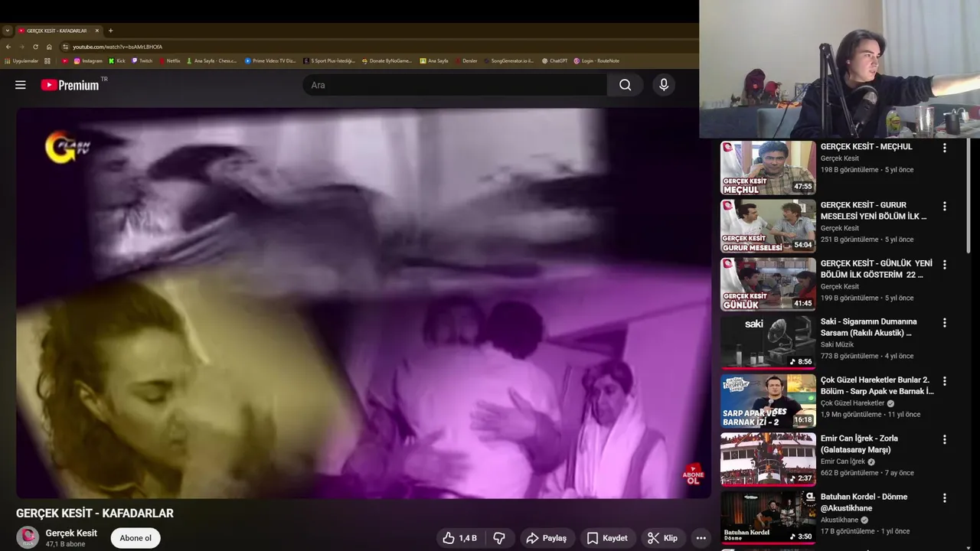This screenshot has height=551, width=980.
Task: Open the Dersler bookmark
Action: (466, 60)
